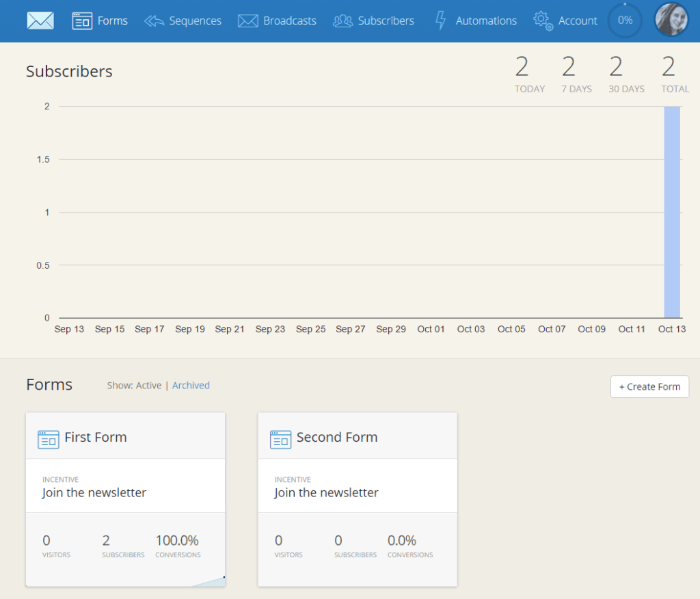The width and height of the screenshot is (700, 599).
Task: Click the First Form mini chart corner
Action: [x=209, y=581]
